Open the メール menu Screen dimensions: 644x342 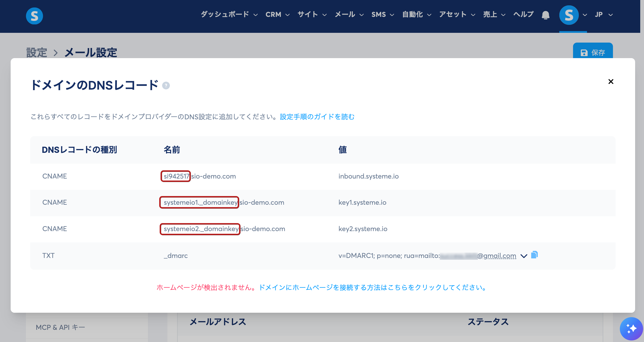point(349,14)
